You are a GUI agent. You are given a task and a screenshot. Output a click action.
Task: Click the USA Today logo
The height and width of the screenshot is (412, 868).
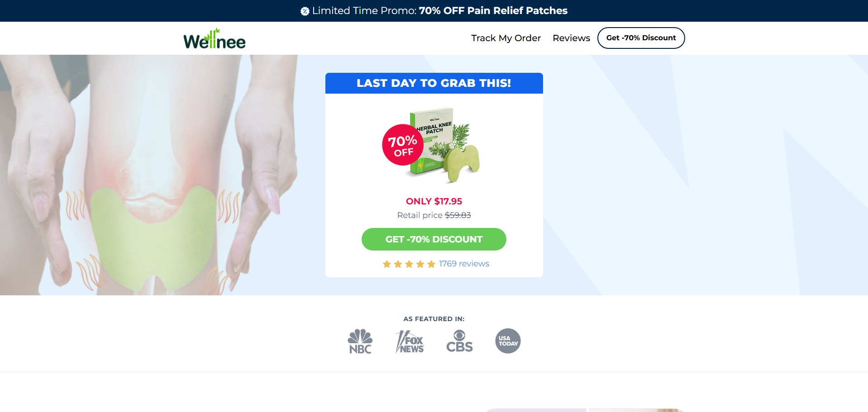[508, 341]
